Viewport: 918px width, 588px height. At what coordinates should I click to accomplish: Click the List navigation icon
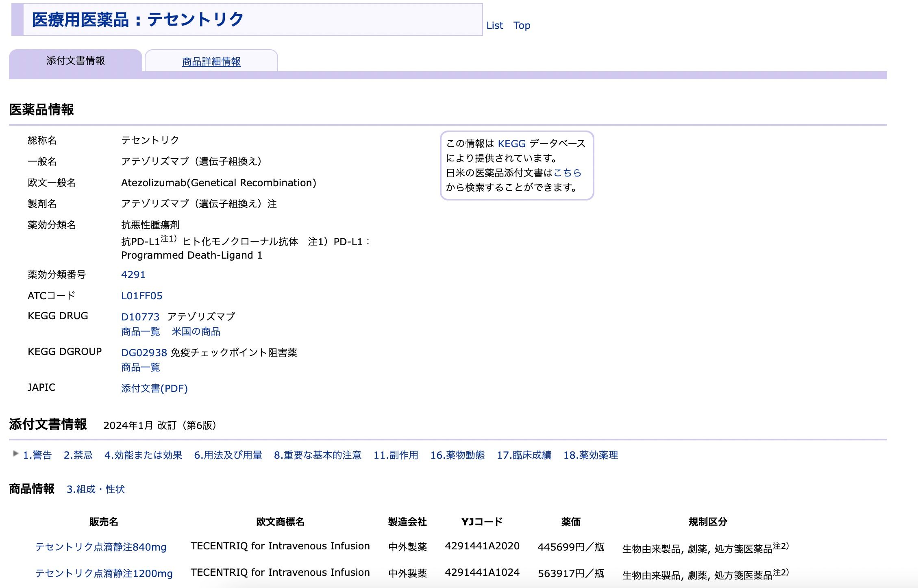[x=496, y=25]
